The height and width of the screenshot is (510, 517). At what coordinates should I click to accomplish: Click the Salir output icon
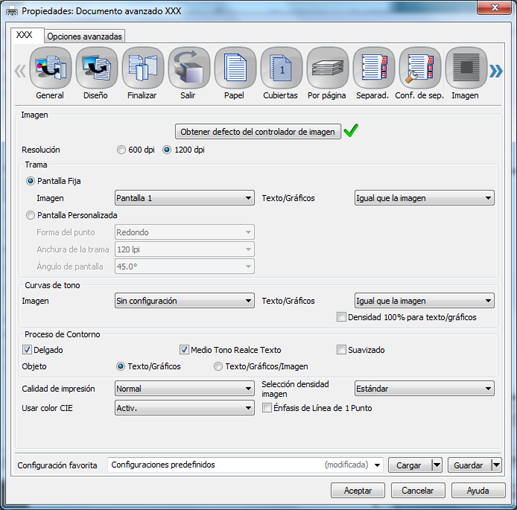click(x=189, y=68)
